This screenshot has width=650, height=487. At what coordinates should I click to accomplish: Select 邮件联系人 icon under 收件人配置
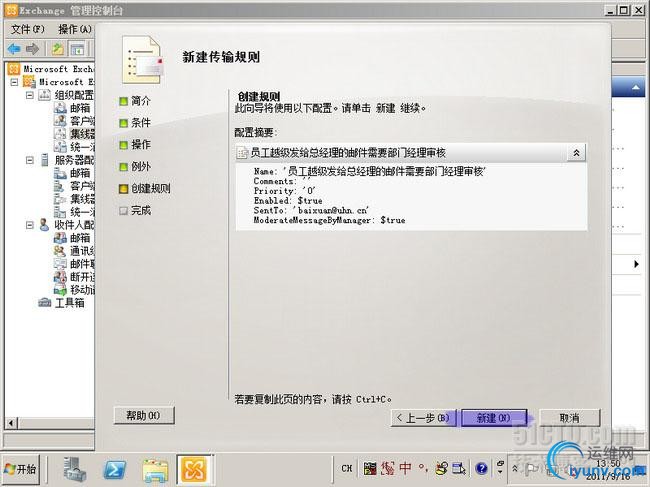60,264
